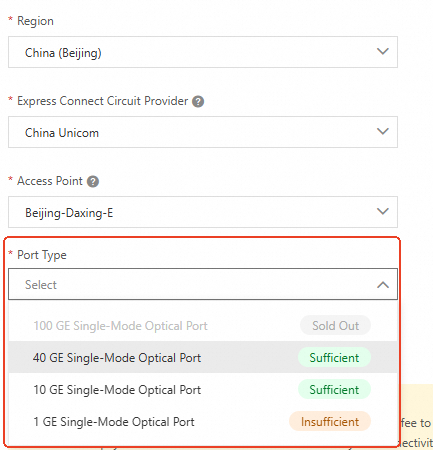Open the Region dropdown showing China (Beijing)
The width and height of the screenshot is (433, 450).
(203, 52)
